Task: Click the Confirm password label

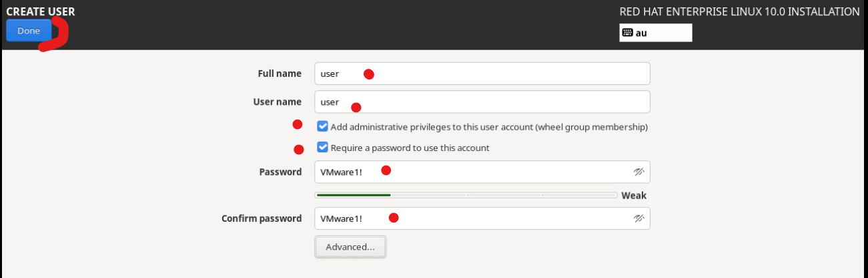Action: click(x=262, y=219)
